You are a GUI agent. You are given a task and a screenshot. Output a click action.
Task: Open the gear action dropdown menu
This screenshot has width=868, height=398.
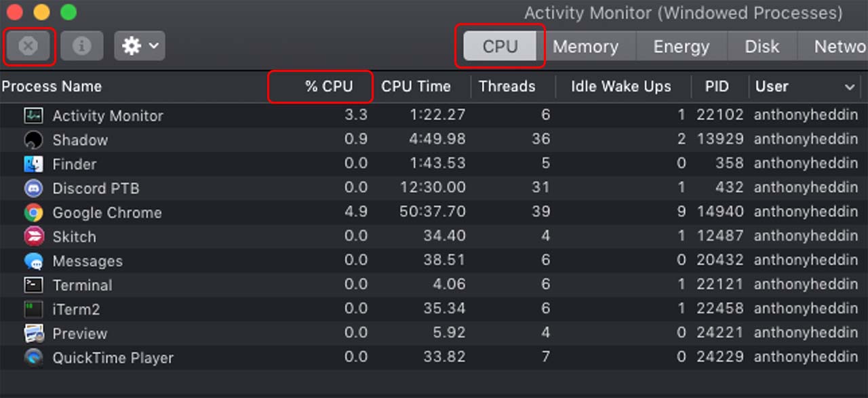[140, 46]
